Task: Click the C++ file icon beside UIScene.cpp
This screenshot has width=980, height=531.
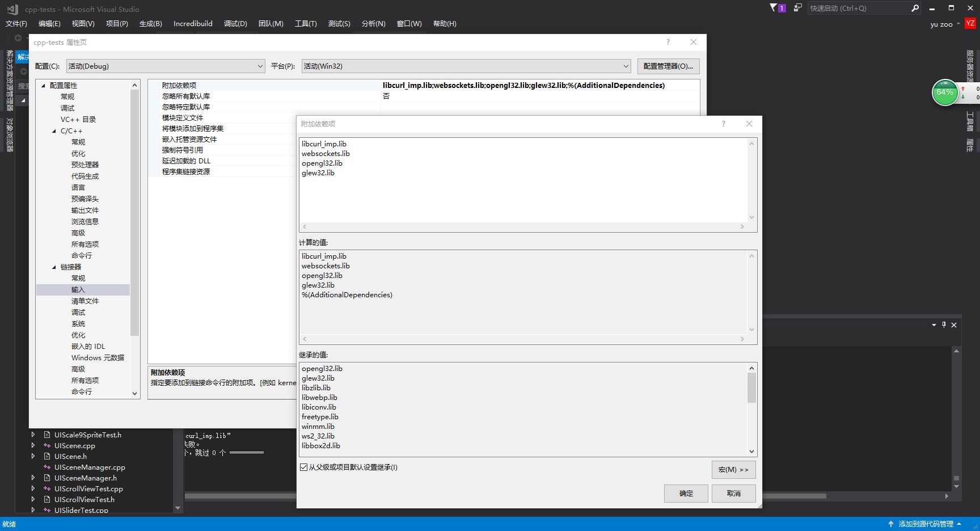Action: point(47,446)
